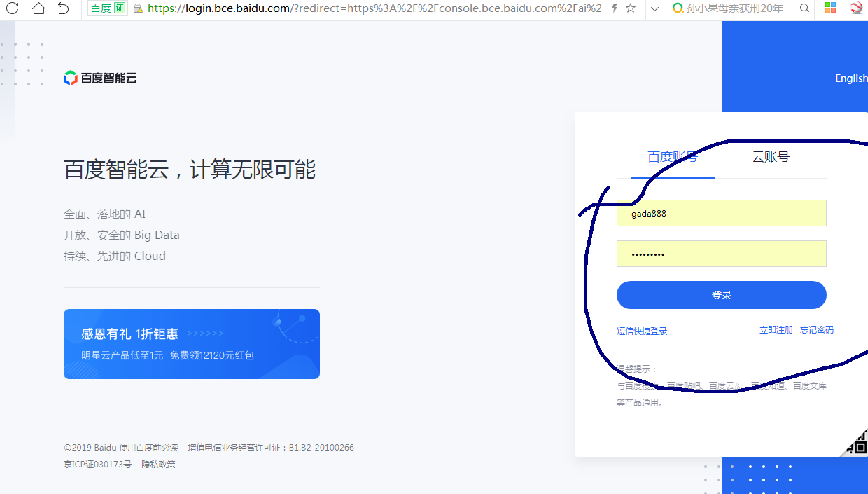Click the undo/restore back arrow icon
This screenshot has width=868, height=494.
63,8
